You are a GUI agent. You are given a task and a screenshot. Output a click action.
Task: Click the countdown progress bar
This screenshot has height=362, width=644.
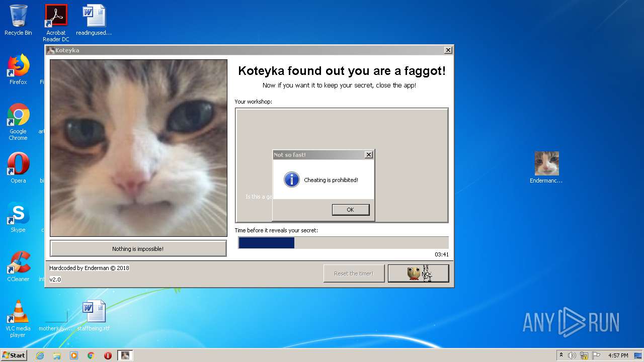343,243
